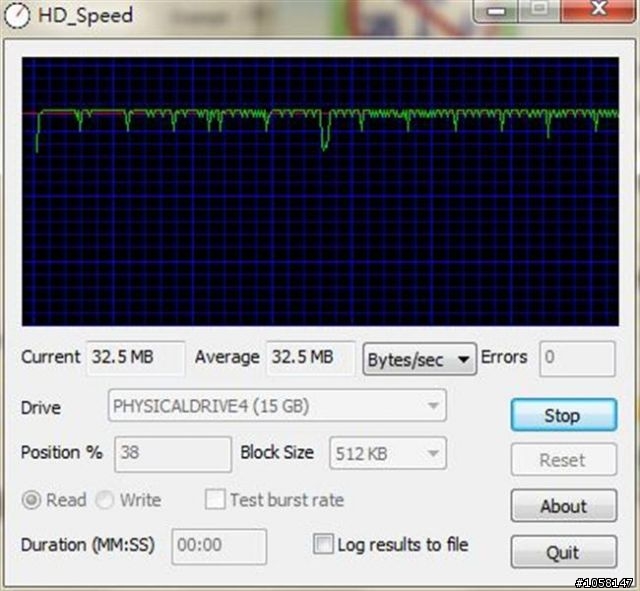Click the Position % field showing 38
Screen dimensions: 640x591
tap(173, 454)
